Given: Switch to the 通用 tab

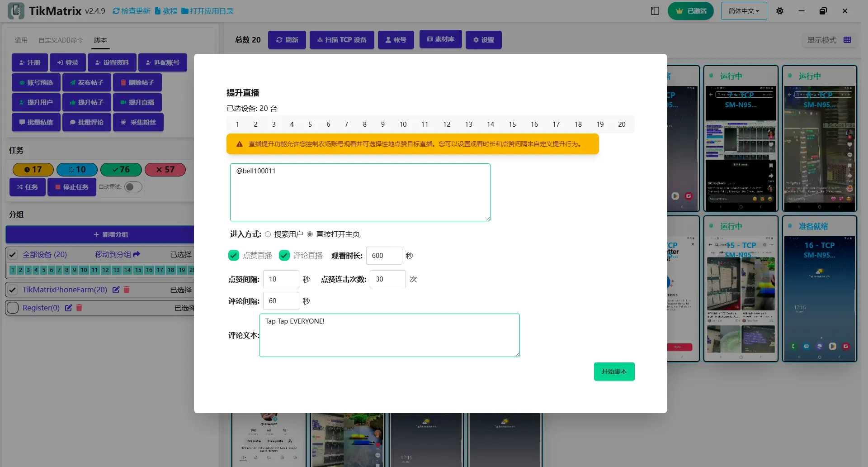Looking at the screenshot, I should point(21,40).
